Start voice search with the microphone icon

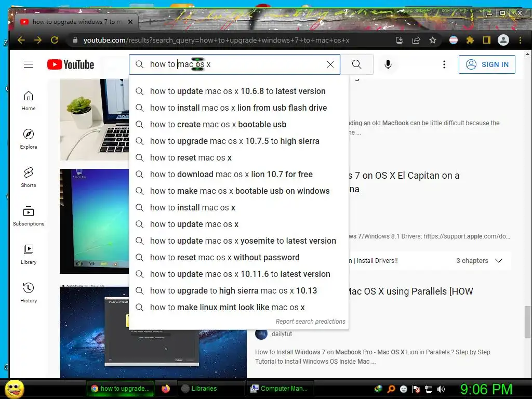point(388,64)
